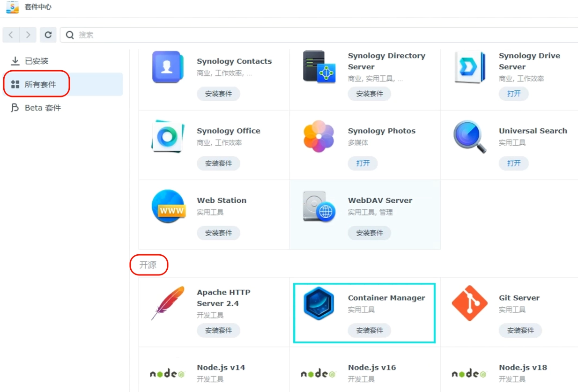Click the Git Server title text

coord(519,298)
